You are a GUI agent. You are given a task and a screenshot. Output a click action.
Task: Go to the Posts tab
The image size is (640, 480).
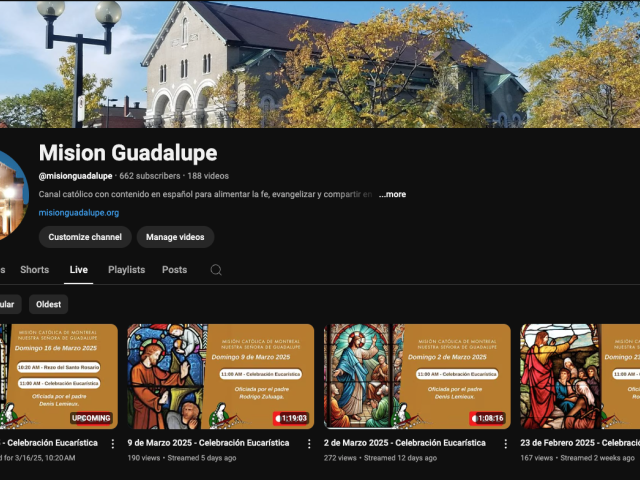(174, 270)
